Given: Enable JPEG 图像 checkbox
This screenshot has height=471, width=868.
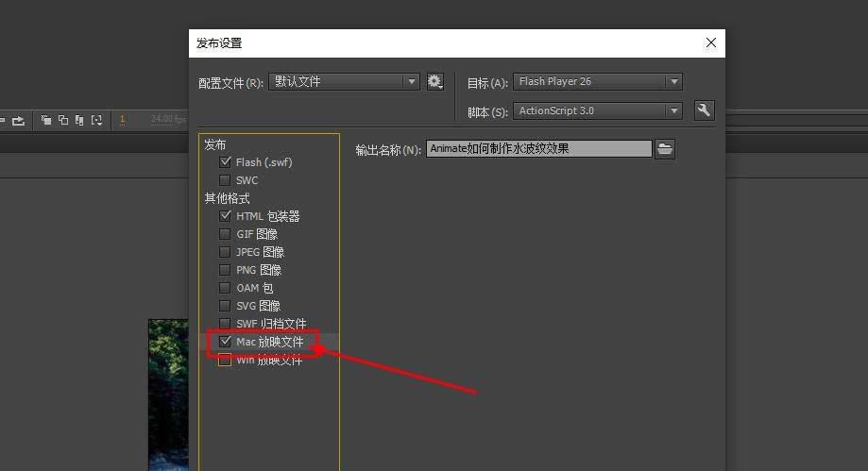Looking at the screenshot, I should pyautogui.click(x=225, y=252).
